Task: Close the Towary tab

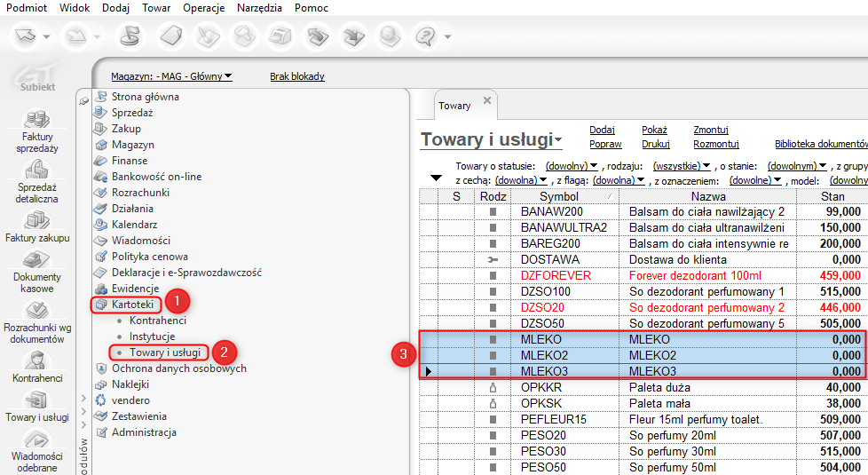Action: click(x=487, y=100)
